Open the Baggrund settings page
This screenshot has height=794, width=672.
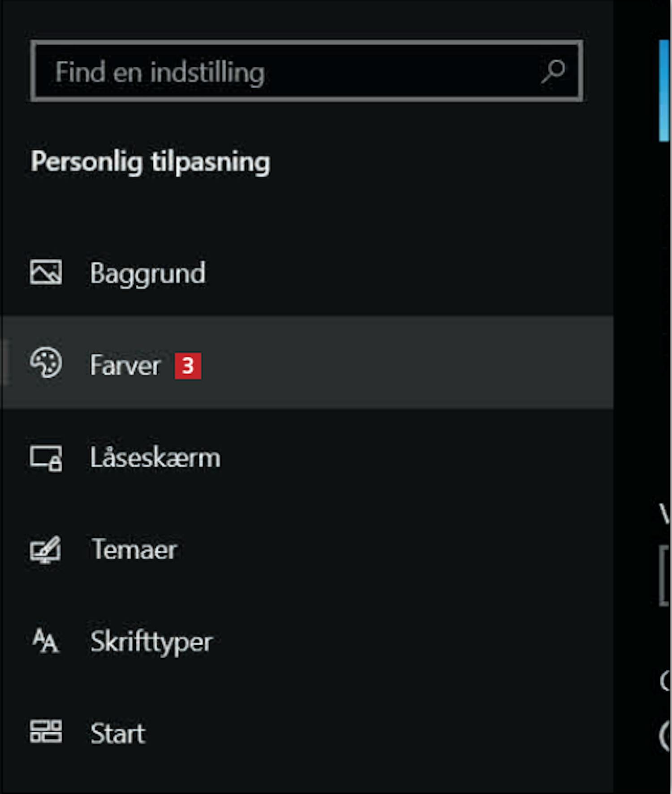148,273
